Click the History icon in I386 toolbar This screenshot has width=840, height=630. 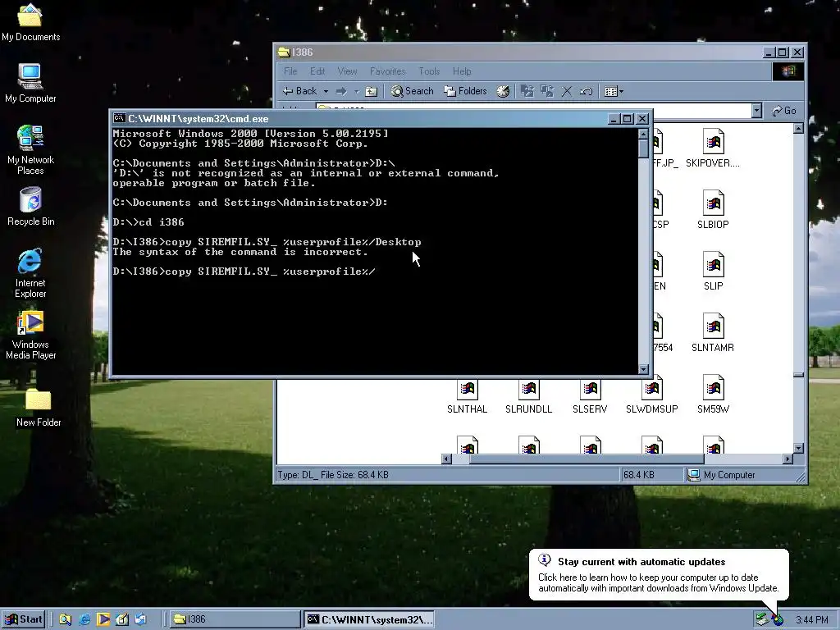point(503,92)
